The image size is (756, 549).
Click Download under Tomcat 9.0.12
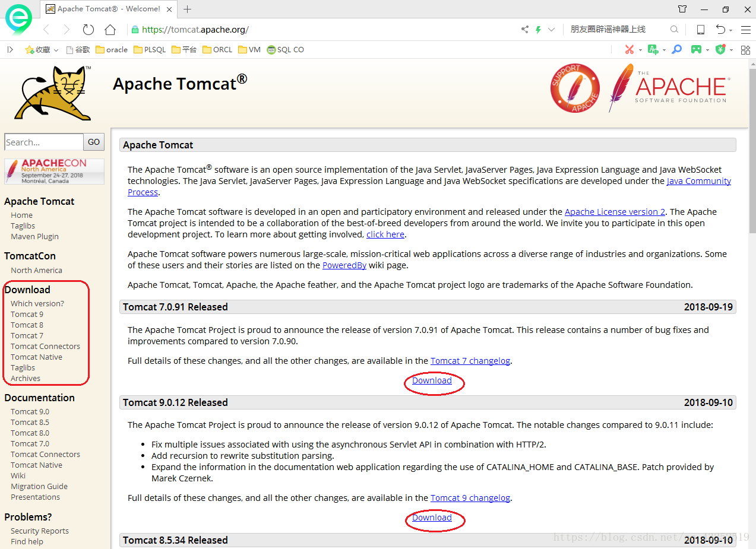[x=432, y=518]
